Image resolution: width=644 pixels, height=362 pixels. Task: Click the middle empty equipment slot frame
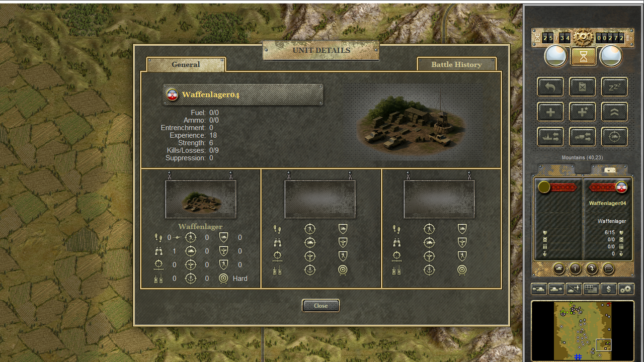(x=320, y=199)
